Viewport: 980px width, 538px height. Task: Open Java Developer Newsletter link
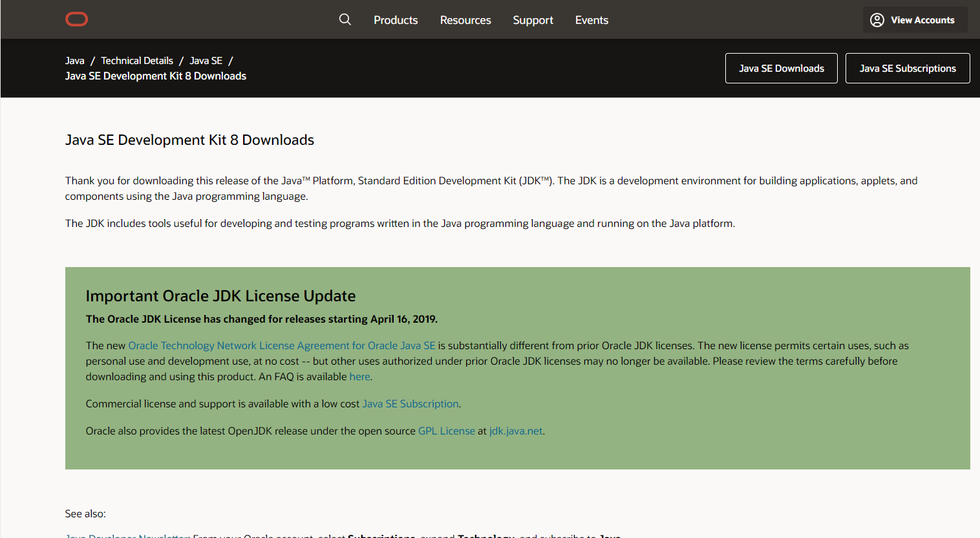point(127,535)
